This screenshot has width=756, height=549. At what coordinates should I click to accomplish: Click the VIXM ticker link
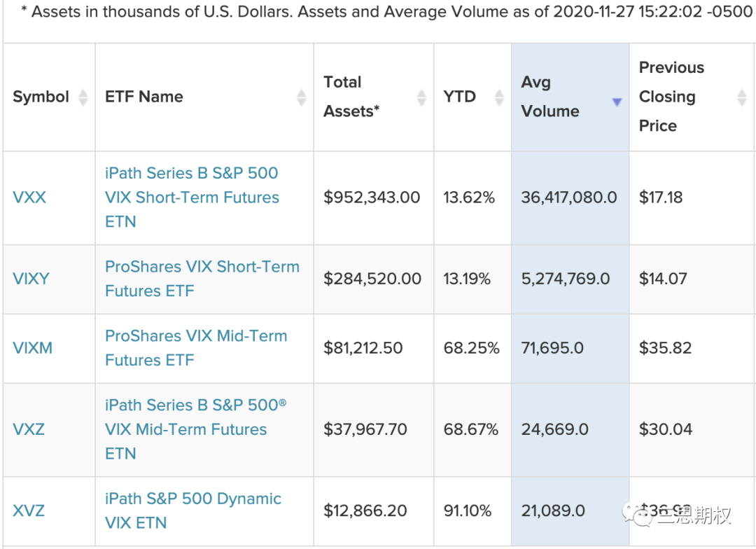point(32,348)
